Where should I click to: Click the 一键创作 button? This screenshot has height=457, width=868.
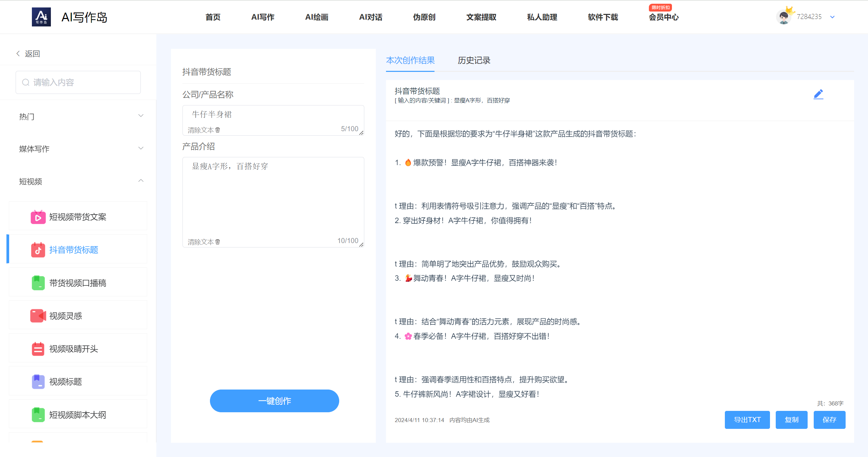(x=274, y=401)
